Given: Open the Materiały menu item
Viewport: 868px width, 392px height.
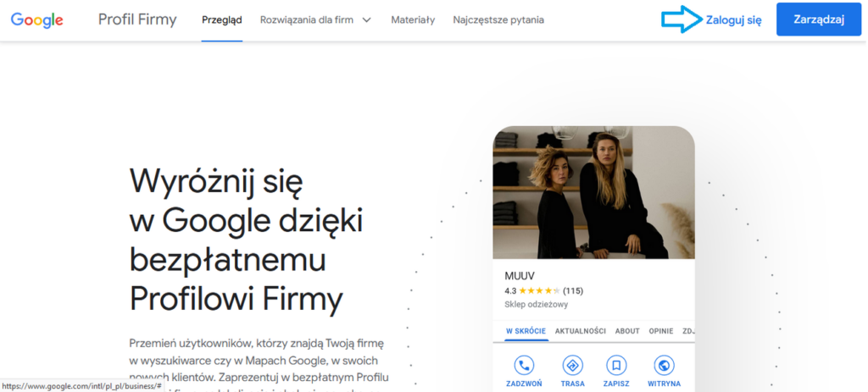Looking at the screenshot, I should 413,20.
